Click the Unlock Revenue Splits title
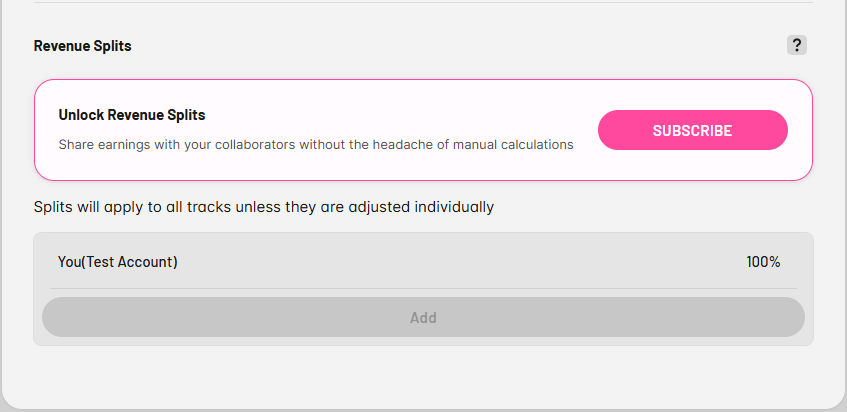This screenshot has width=847, height=412. tap(132, 115)
